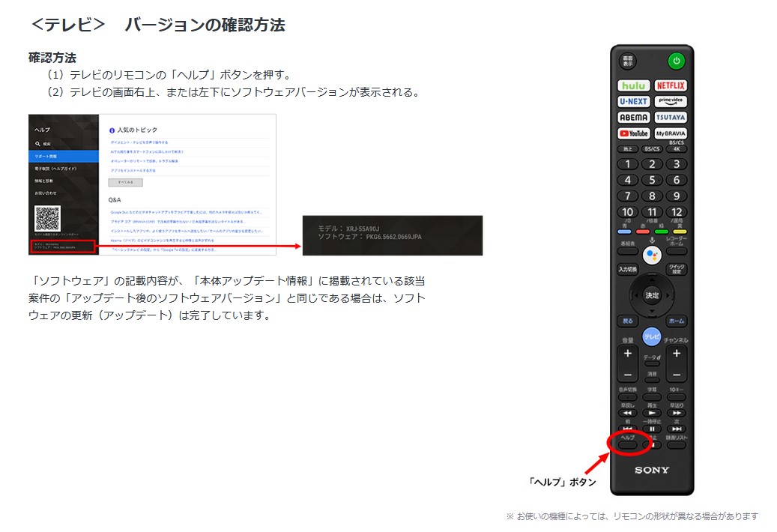Screen dimensions: 777x532
Task: Click the ホーム home button on remote
Action: click(677, 321)
